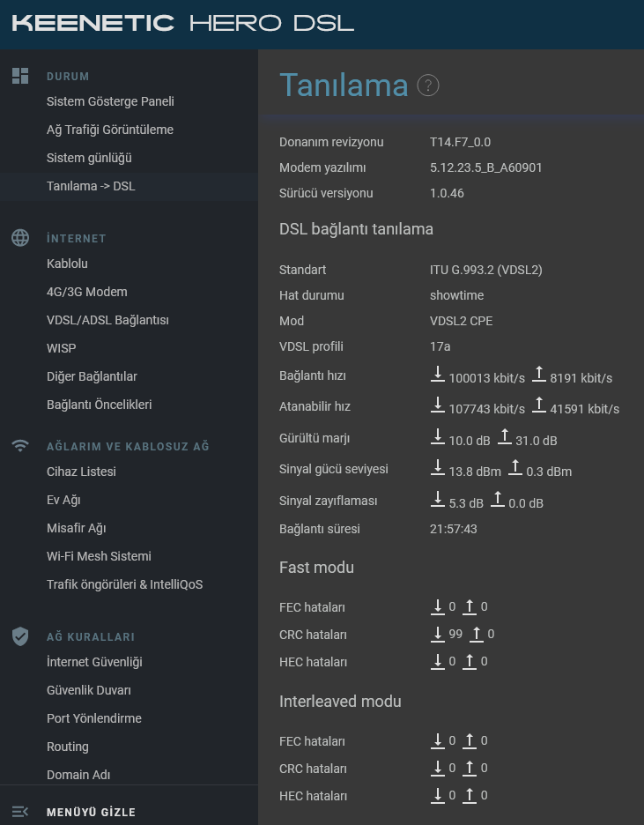Viewport: 644px width, 825px height.
Task: Open Cihaz Listesi
Action: [81, 472]
